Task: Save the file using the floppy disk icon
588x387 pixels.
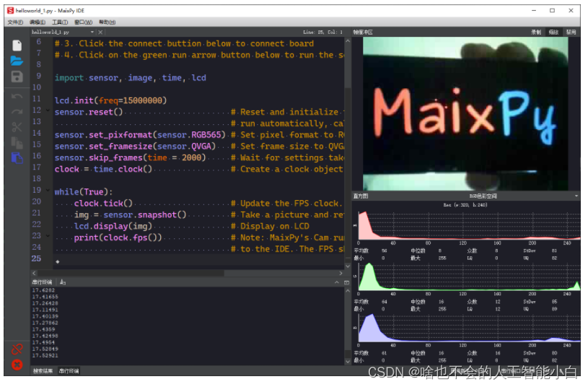Action: [17, 77]
